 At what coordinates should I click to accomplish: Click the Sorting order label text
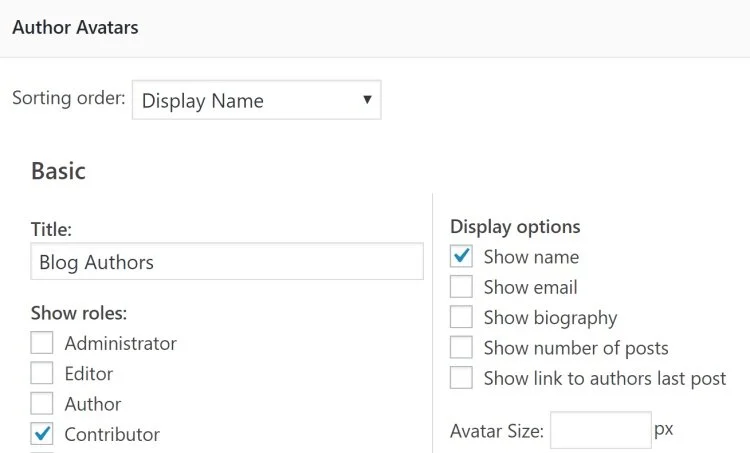[x=68, y=99]
